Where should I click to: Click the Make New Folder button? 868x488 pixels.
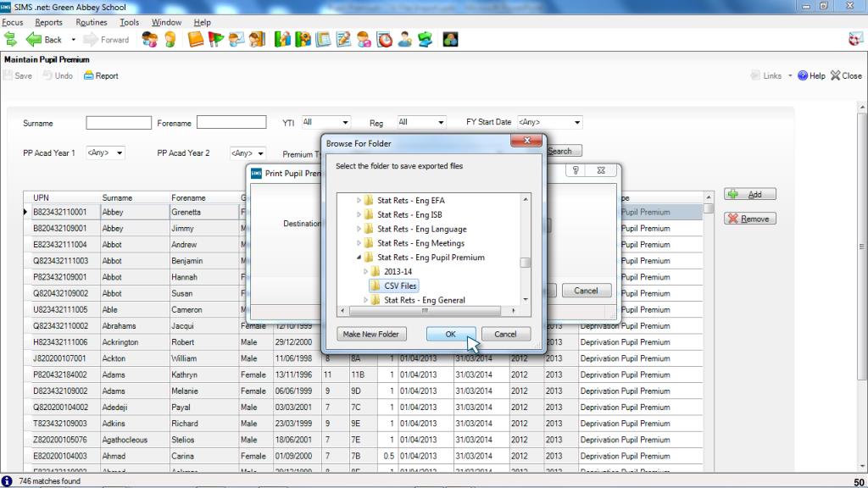[370, 334]
